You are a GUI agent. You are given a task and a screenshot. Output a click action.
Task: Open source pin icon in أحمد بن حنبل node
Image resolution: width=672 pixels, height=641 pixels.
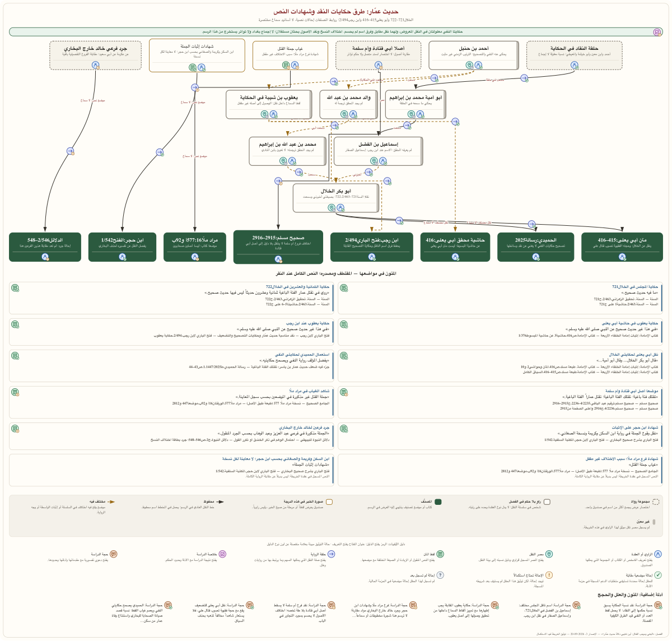tap(469, 66)
